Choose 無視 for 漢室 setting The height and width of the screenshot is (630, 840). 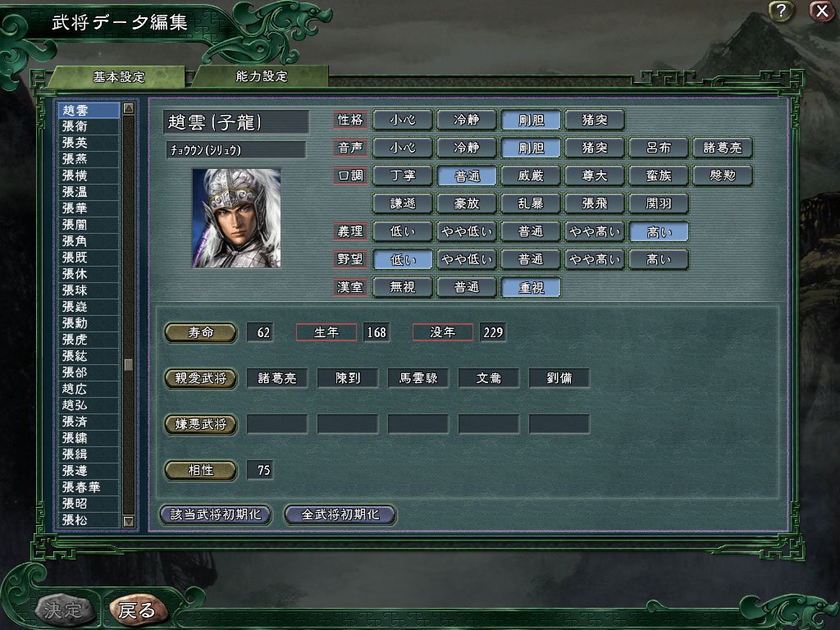point(402,287)
